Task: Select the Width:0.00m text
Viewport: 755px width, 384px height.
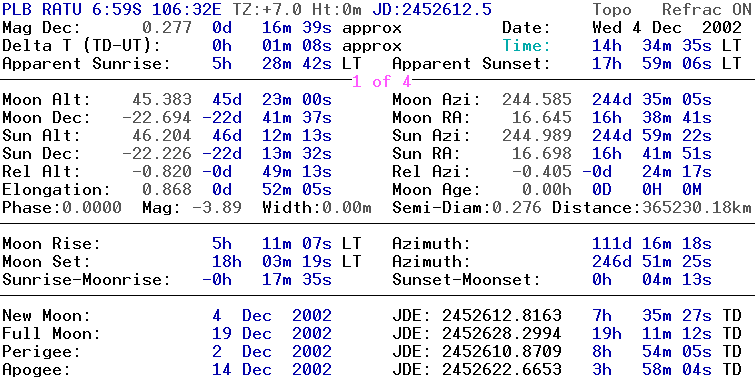Action: (317, 208)
